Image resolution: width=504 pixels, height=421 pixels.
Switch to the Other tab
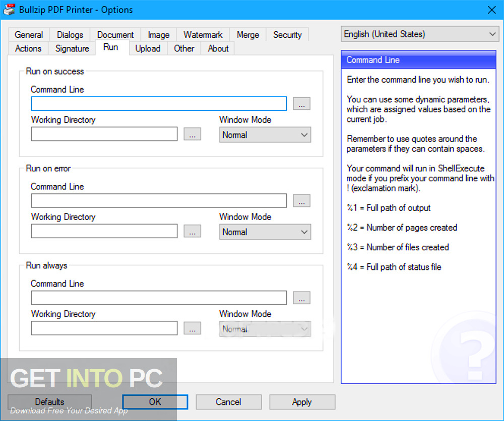pyautogui.click(x=184, y=48)
